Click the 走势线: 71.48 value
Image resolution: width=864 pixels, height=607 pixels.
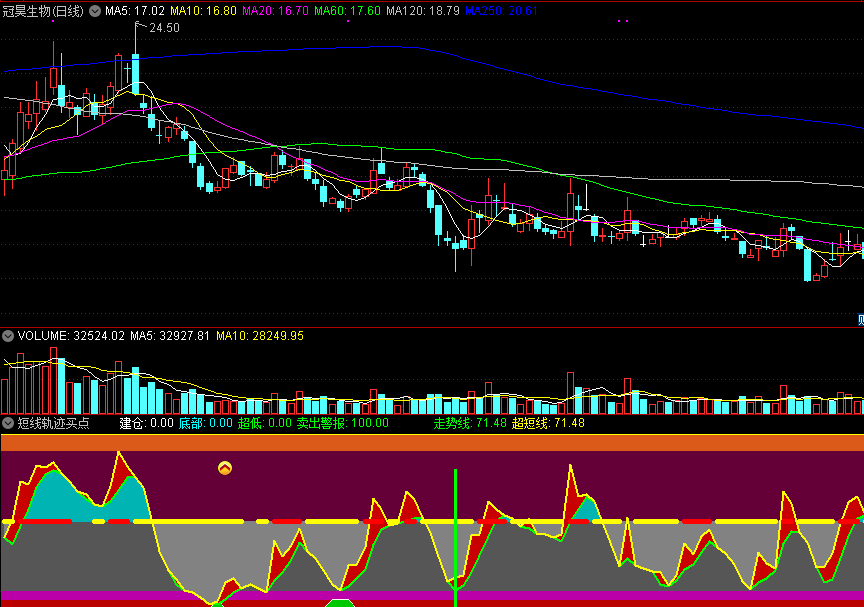pos(470,423)
